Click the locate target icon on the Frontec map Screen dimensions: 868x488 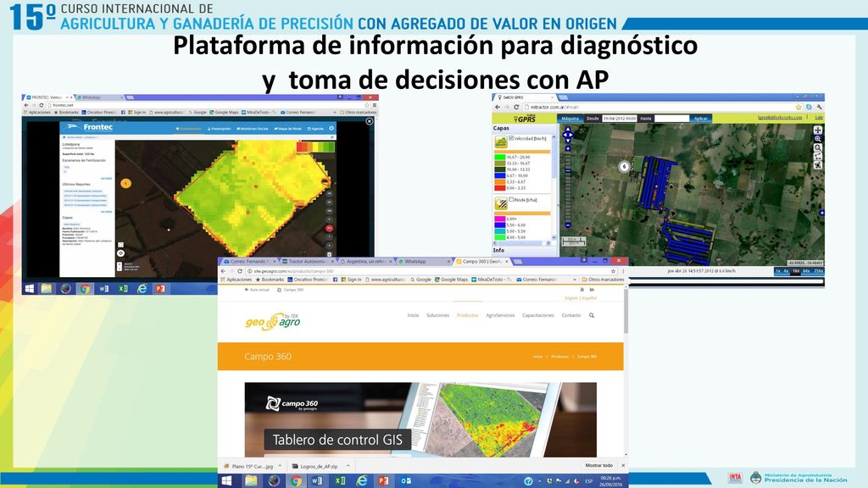(x=120, y=253)
